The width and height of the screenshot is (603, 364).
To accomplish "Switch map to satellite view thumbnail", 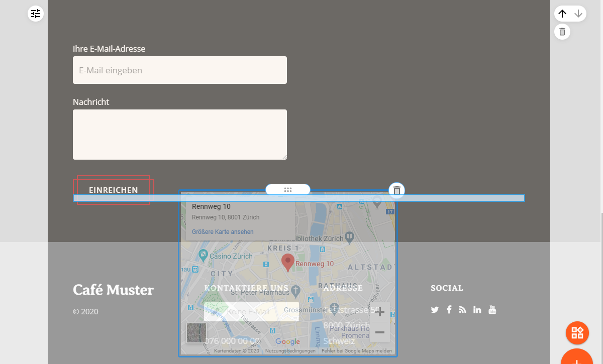I will pos(196,333).
